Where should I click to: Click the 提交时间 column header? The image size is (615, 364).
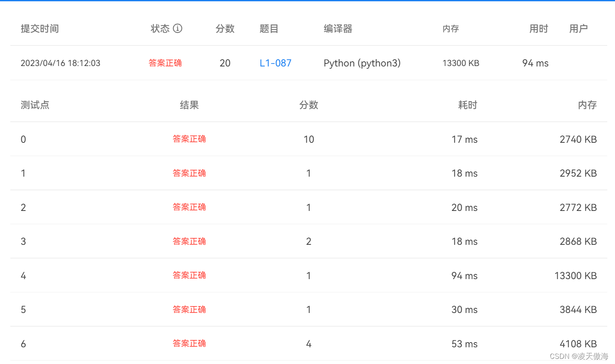click(39, 28)
